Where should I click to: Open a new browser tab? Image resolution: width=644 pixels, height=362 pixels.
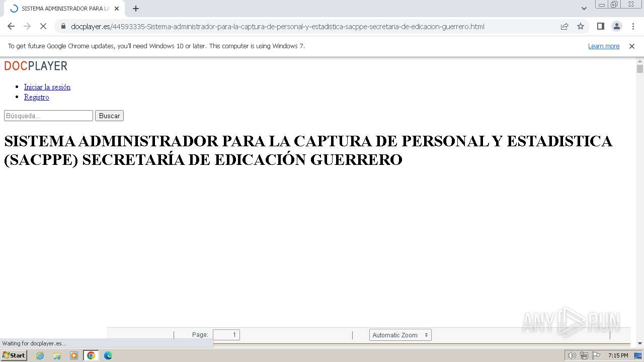coord(136,9)
